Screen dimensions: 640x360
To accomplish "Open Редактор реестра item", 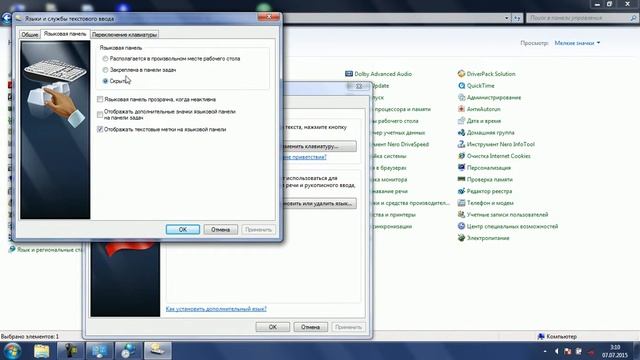I will coord(485,191).
